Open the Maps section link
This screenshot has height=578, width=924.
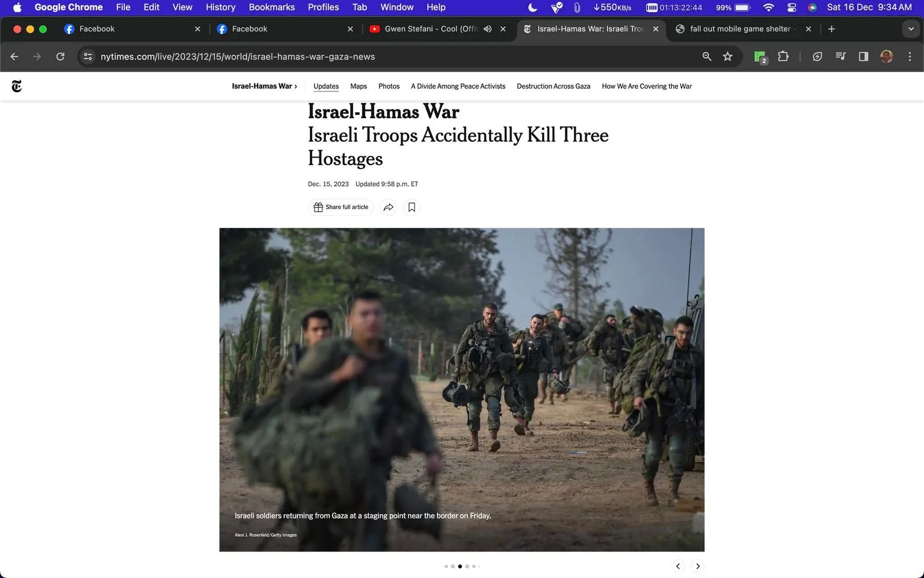click(359, 86)
